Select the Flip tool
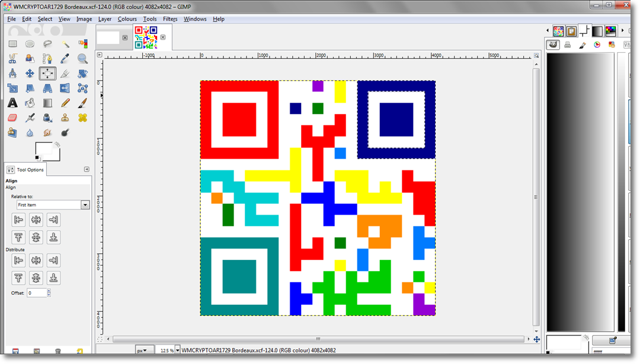Screen dimensions: 640x364 [65, 88]
